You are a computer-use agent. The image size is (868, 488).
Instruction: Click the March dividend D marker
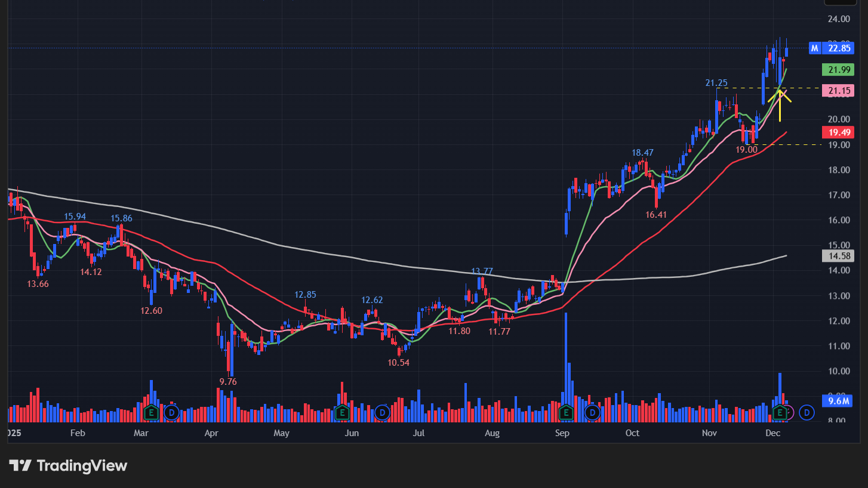coord(171,412)
